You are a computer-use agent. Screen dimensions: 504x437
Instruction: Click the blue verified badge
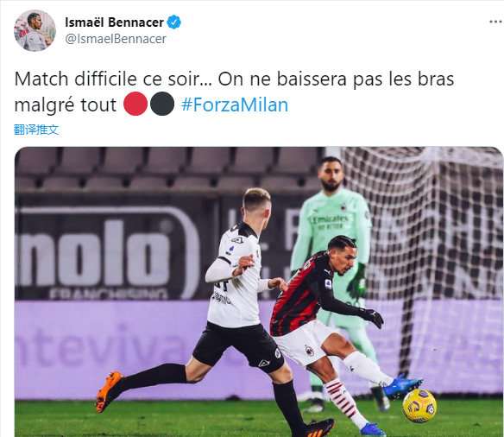[173, 22]
